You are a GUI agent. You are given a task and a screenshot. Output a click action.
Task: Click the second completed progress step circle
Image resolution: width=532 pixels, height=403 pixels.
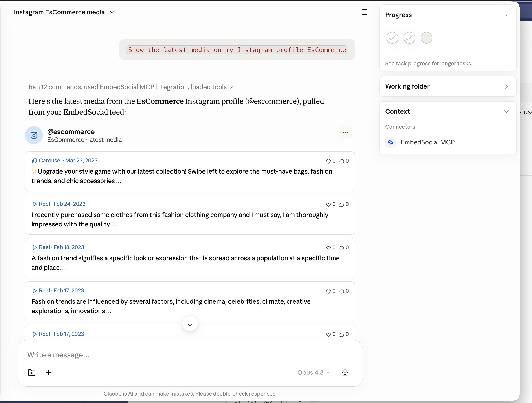[x=409, y=38]
